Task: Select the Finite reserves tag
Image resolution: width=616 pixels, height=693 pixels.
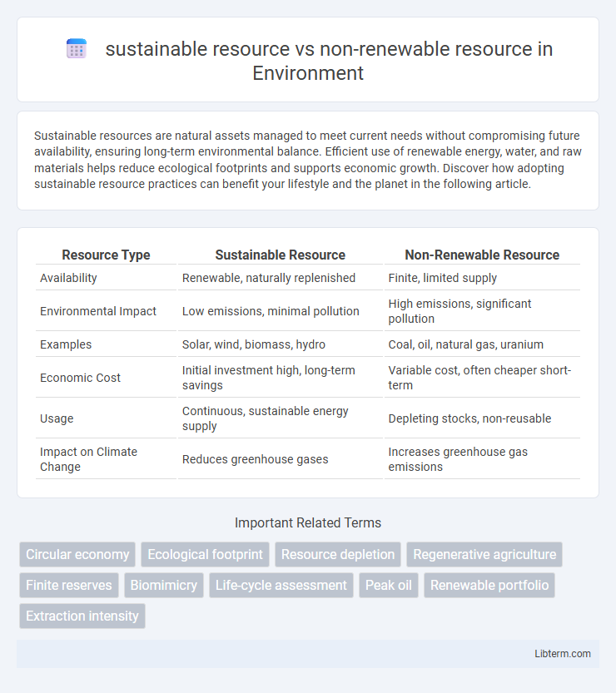Action: [x=69, y=585]
